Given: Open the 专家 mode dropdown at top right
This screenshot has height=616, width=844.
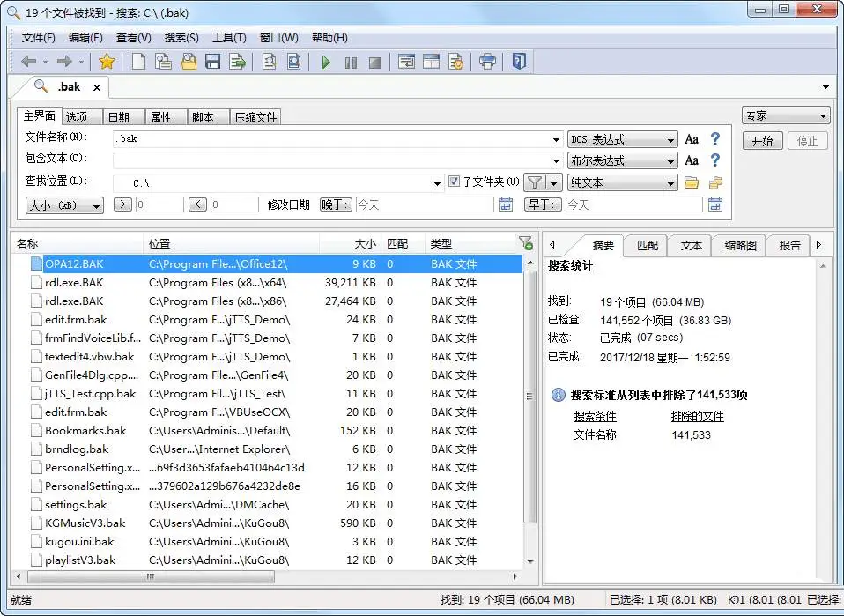Looking at the screenshot, I should pos(784,115).
